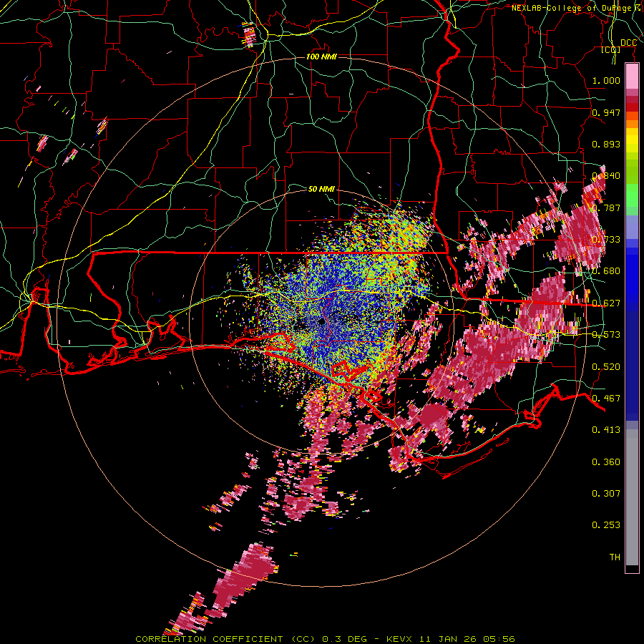The image size is (644, 644).
Task: Select the 0.947 scale value
Action: [x=606, y=112]
